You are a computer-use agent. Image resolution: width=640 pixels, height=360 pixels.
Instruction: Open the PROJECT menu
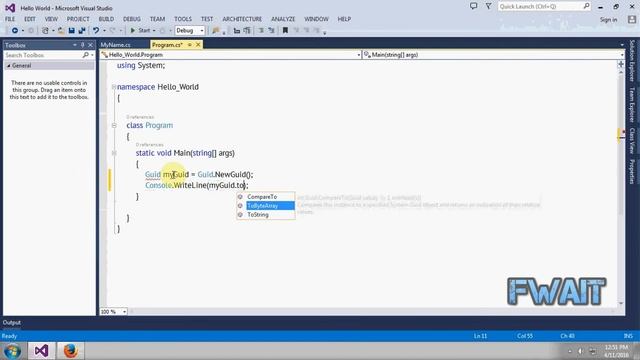(x=78, y=19)
